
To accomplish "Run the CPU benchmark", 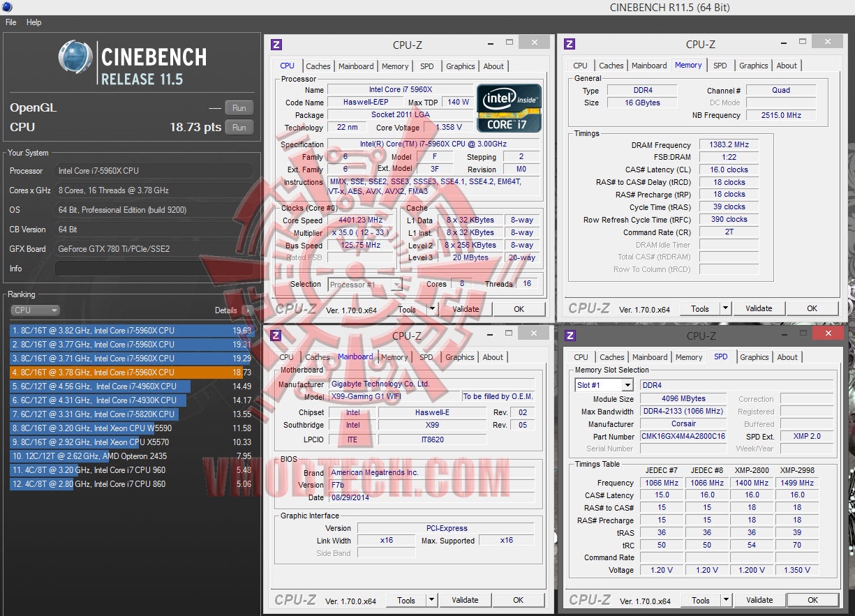I will pyautogui.click(x=239, y=128).
